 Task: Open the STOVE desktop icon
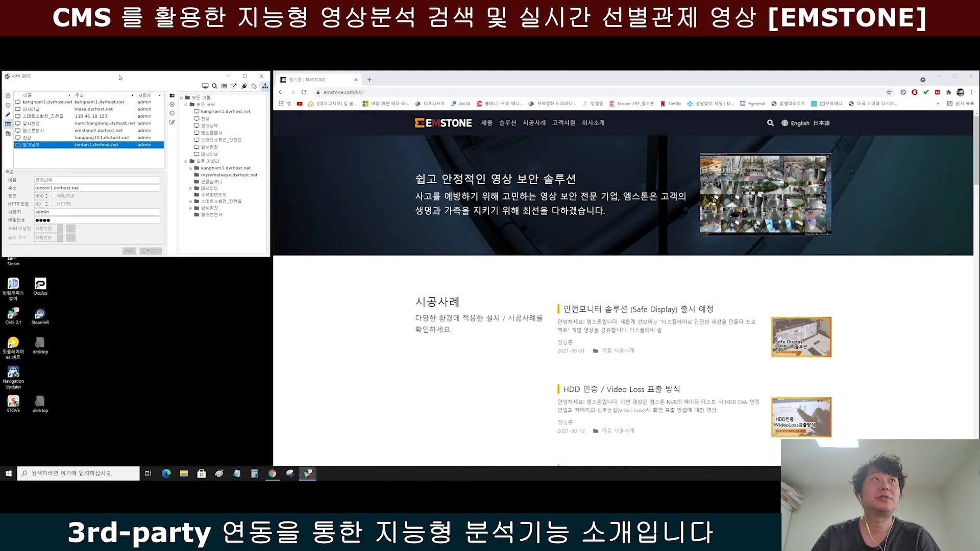[x=13, y=404]
